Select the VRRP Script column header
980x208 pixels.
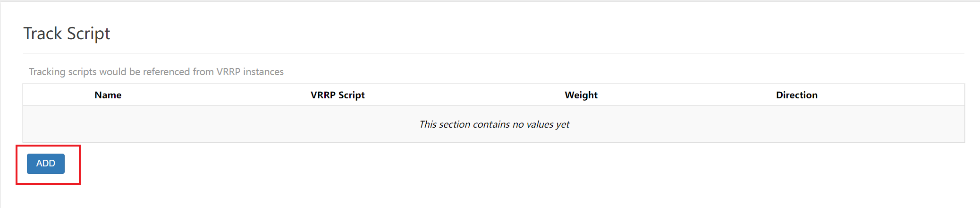tap(338, 95)
